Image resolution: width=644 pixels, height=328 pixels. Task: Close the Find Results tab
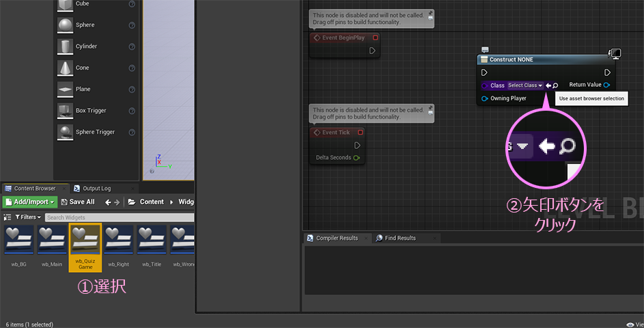click(x=434, y=238)
